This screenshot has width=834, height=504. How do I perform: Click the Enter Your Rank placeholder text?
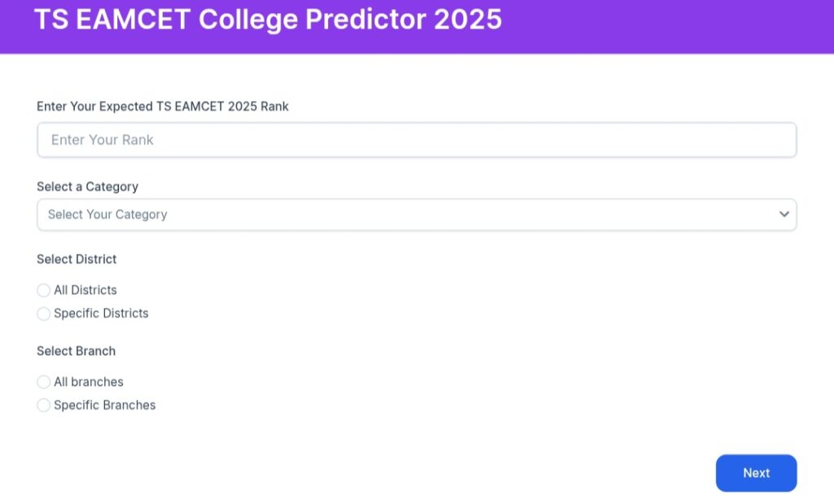point(103,140)
